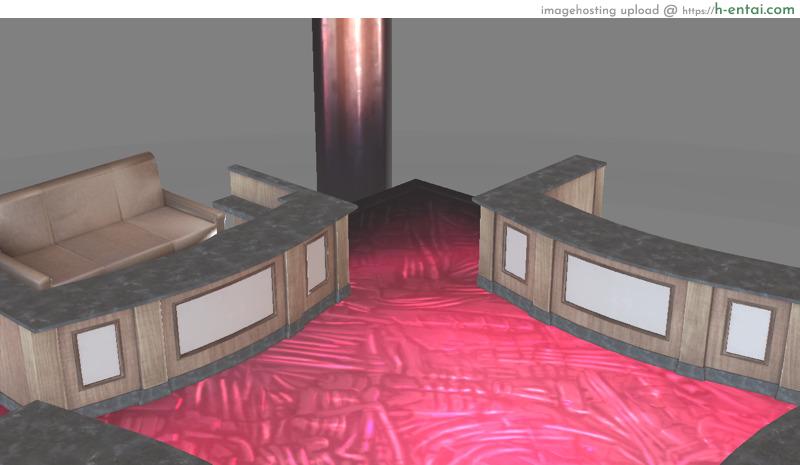800x465 pixels.
Task: Select the large white panel on left counter
Action: coord(225,310)
